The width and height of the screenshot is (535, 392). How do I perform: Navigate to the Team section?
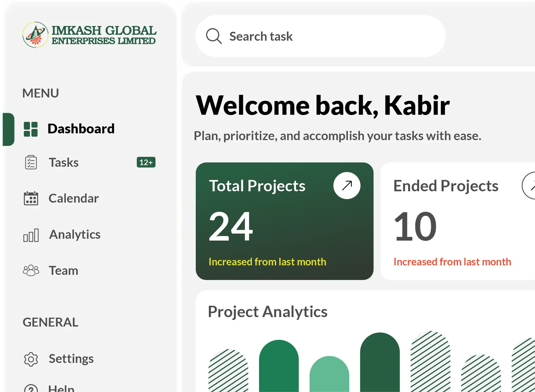click(64, 271)
